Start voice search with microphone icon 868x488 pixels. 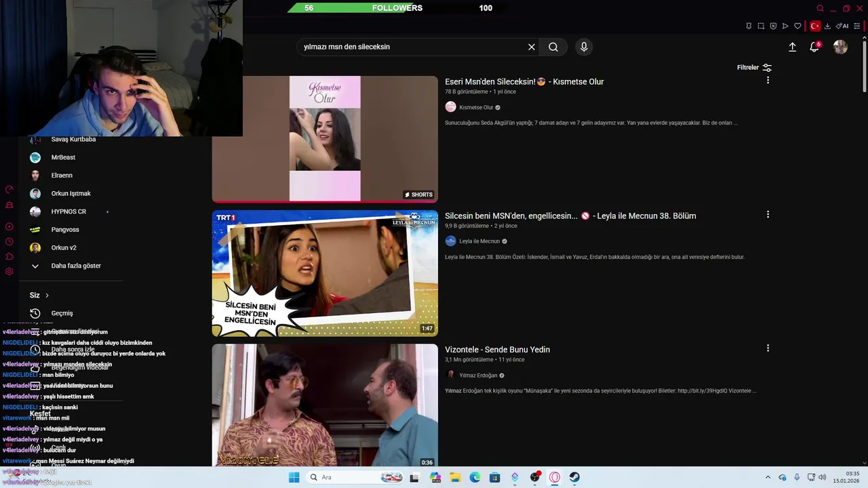pyautogui.click(x=584, y=47)
